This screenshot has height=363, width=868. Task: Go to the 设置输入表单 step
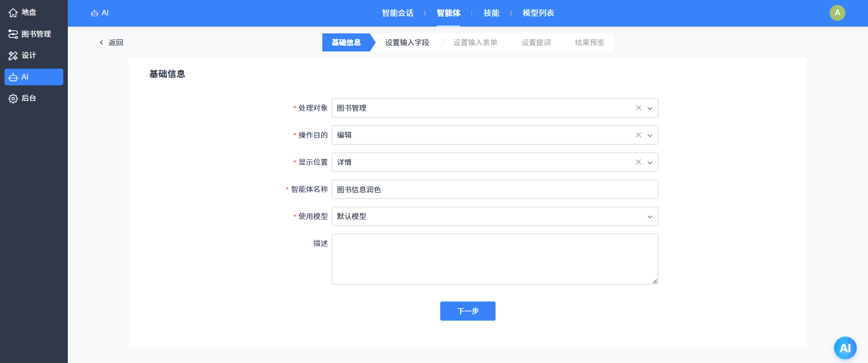(x=475, y=42)
